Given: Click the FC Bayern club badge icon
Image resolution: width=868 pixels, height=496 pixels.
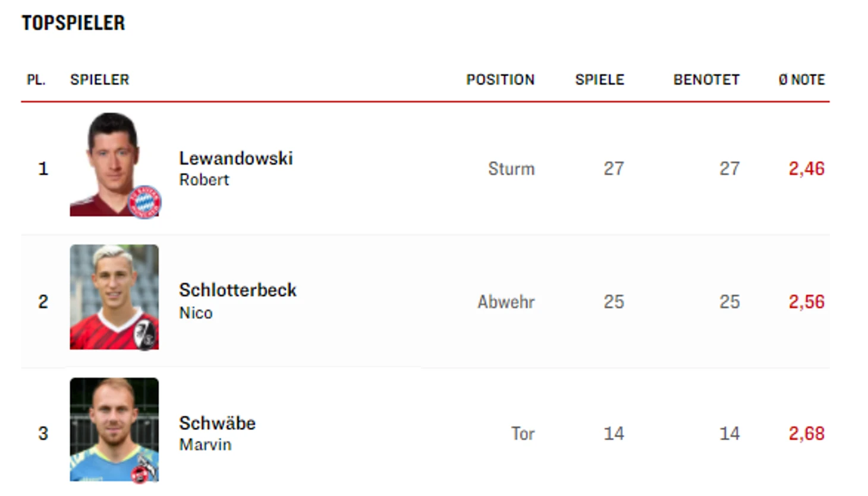Looking at the screenshot, I should (x=144, y=202).
